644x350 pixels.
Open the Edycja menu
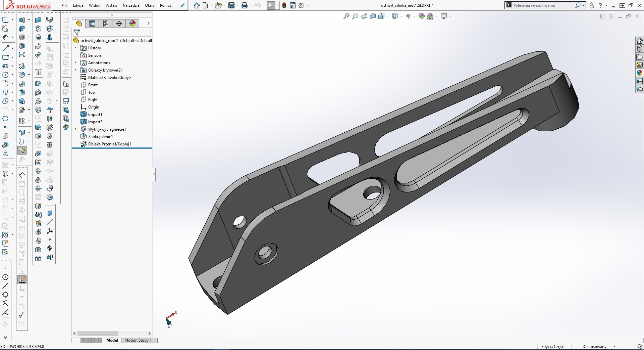point(78,5)
